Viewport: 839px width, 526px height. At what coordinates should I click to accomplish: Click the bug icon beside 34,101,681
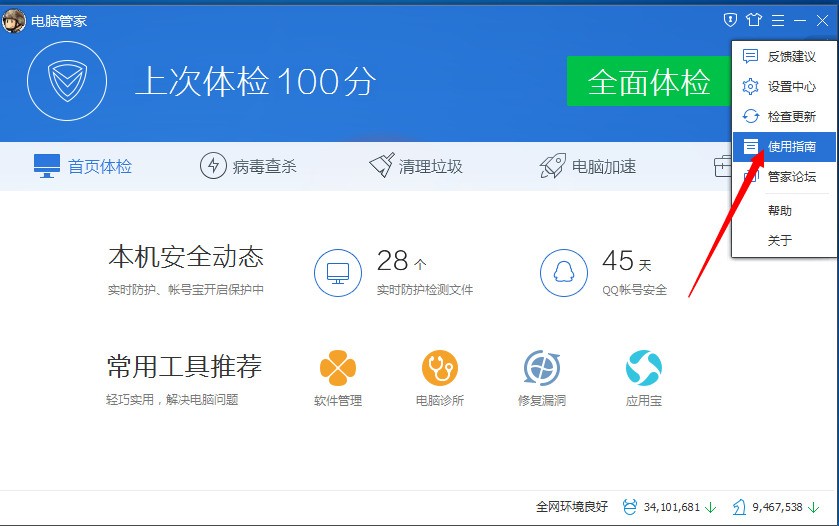(x=630, y=507)
